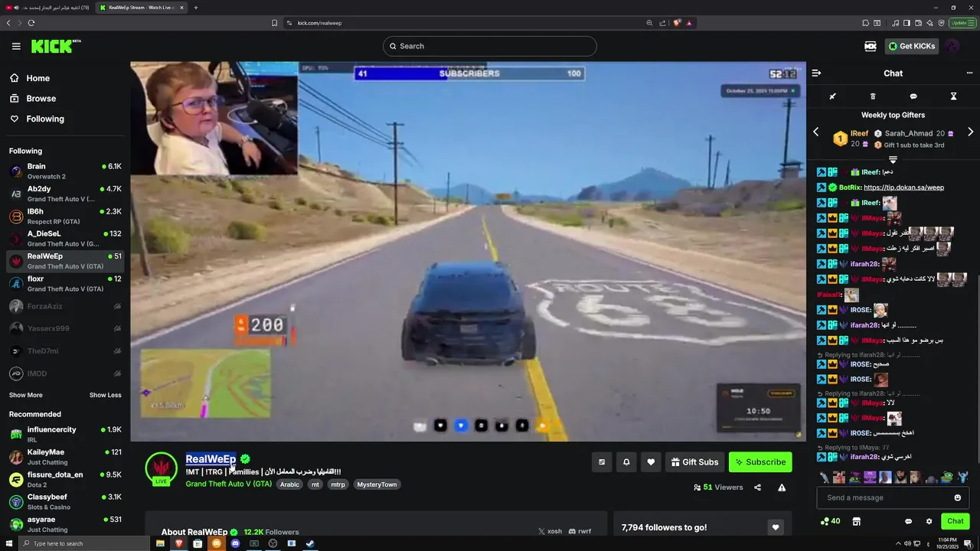Collapse the following list with Show Less
980x551 pixels.
coord(105,395)
